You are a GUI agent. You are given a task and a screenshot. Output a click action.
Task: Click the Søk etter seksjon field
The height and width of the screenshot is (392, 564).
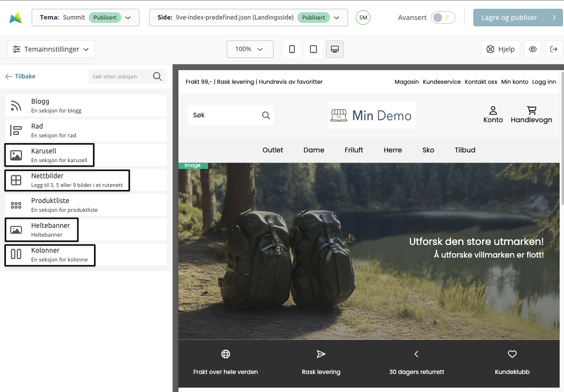121,76
